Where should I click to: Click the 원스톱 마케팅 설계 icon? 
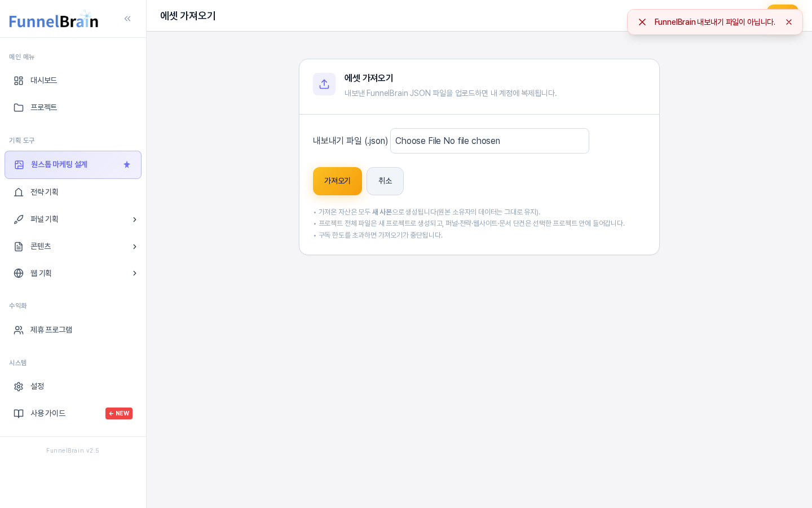tap(19, 165)
